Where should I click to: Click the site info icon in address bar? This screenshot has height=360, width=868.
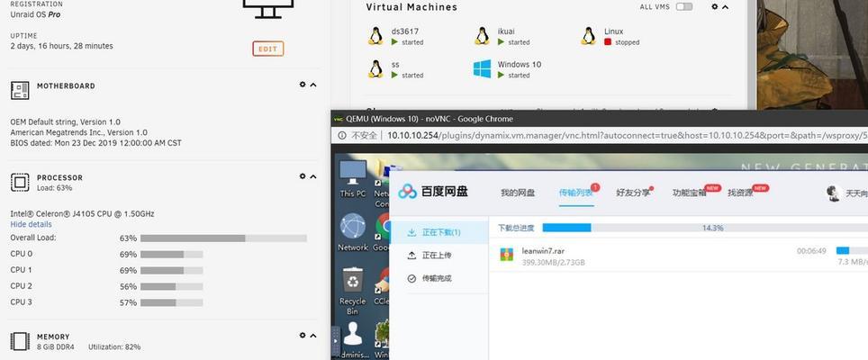[x=342, y=135]
